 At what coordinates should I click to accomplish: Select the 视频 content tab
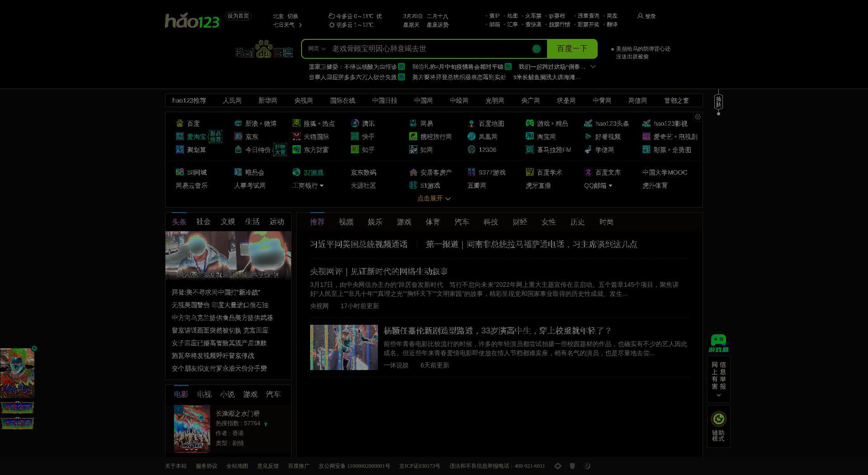tap(346, 222)
